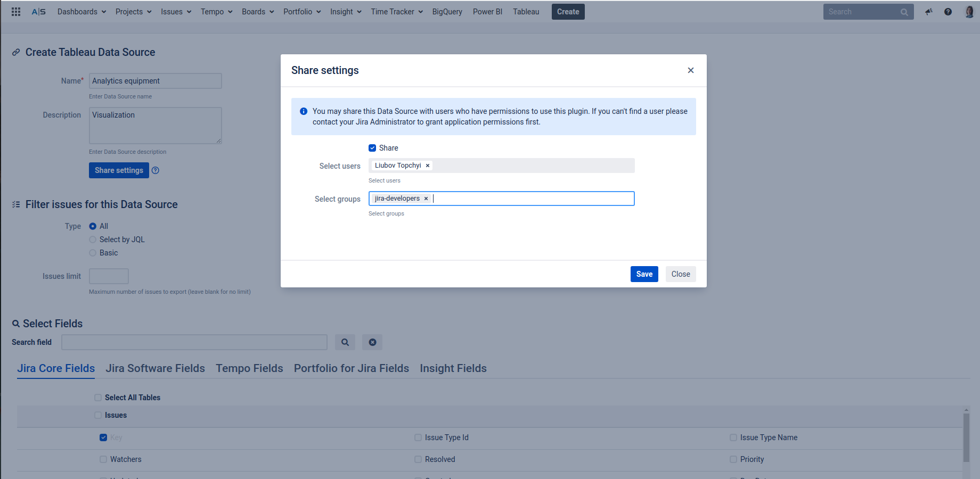
Task: Click the Close button in dialog
Action: tap(681, 274)
